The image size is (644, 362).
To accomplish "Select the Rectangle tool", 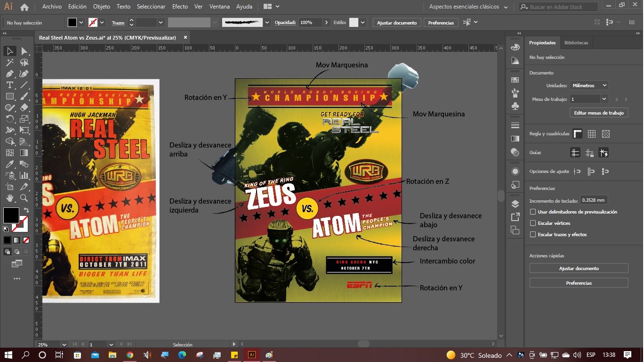I will click(9, 96).
